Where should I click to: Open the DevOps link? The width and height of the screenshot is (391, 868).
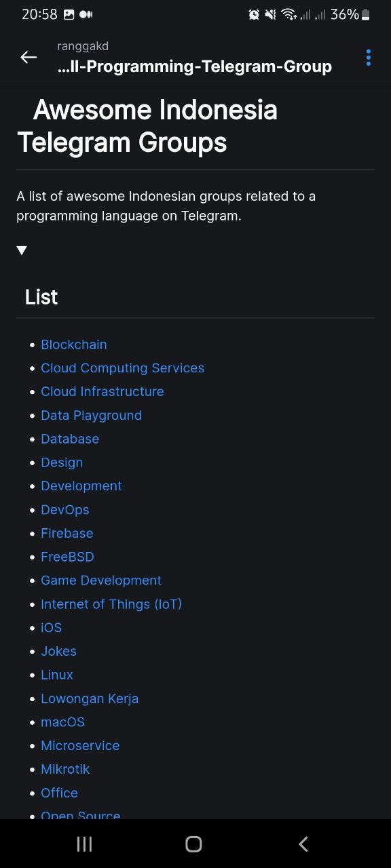(x=64, y=509)
